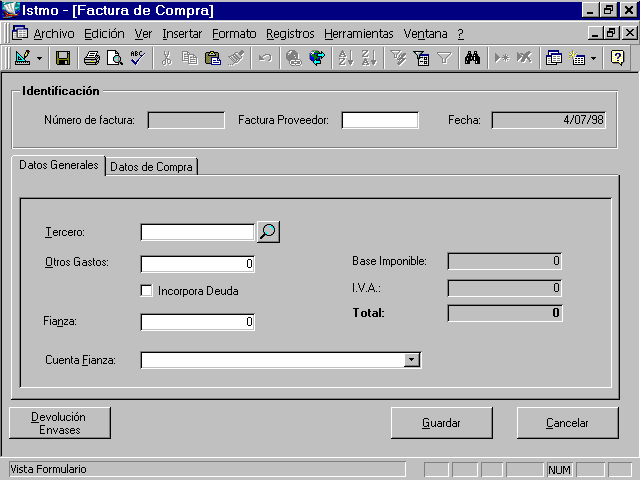Click the Cut scissors icon
640x480 pixels.
tap(167, 58)
